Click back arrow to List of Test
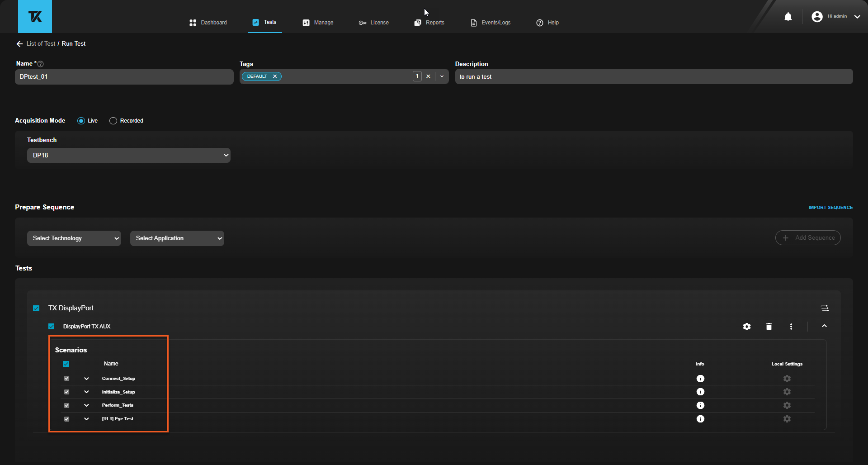 click(19, 44)
